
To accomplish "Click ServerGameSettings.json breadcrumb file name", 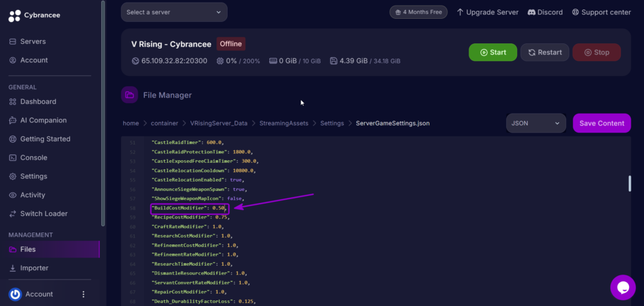I will (x=392, y=123).
